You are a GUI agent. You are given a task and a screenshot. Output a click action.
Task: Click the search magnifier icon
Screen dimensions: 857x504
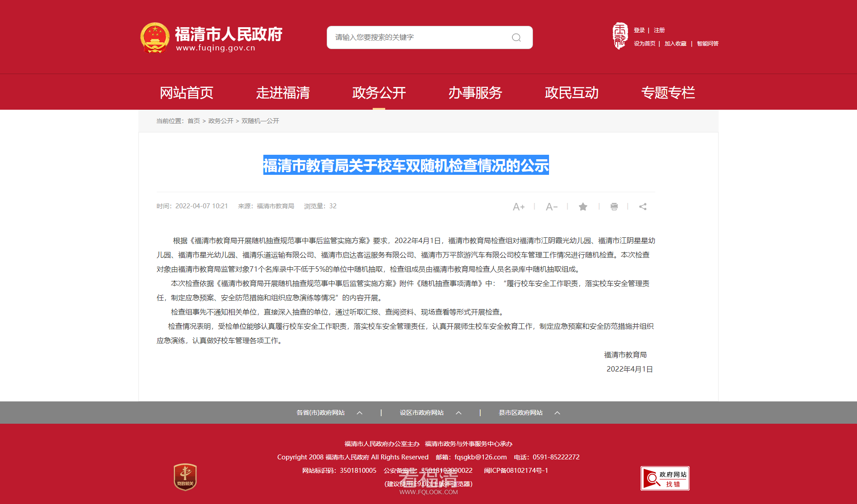516,37
